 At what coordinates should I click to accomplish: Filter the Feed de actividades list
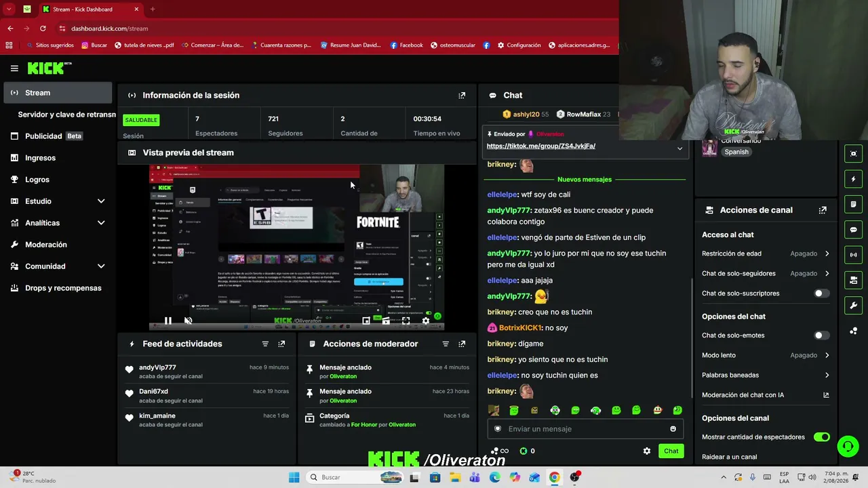265,344
